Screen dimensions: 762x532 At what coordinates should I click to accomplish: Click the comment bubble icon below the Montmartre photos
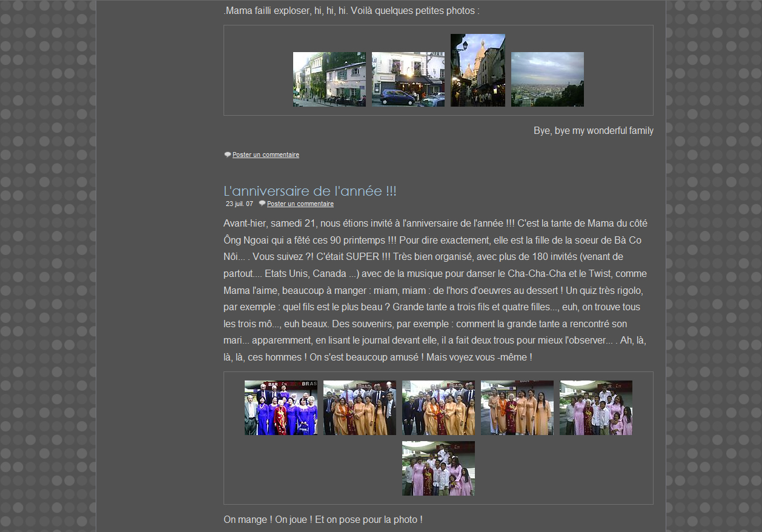[x=228, y=155]
